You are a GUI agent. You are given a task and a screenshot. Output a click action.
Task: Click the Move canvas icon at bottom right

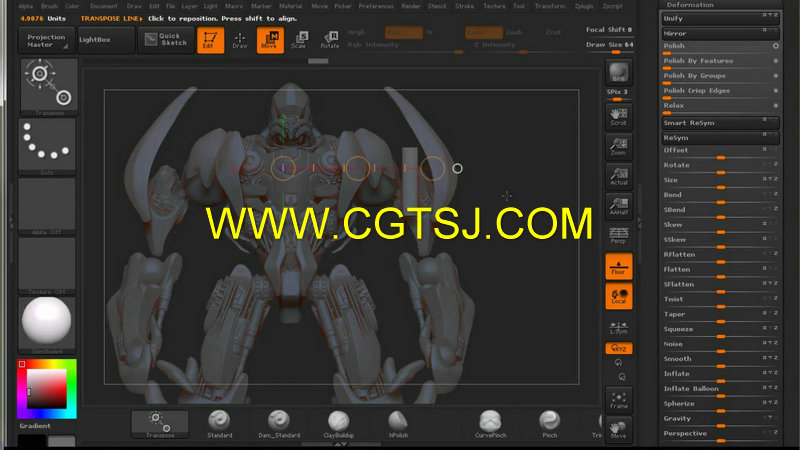[x=618, y=429]
